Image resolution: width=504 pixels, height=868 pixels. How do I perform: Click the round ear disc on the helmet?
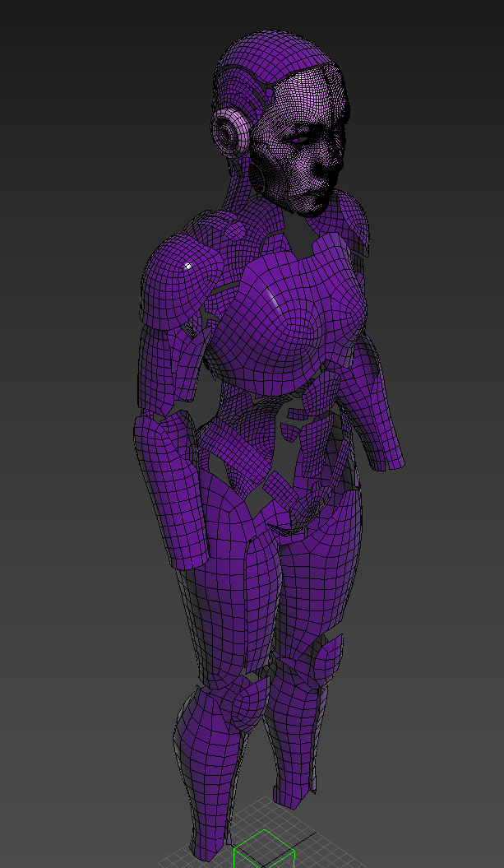tap(233, 132)
